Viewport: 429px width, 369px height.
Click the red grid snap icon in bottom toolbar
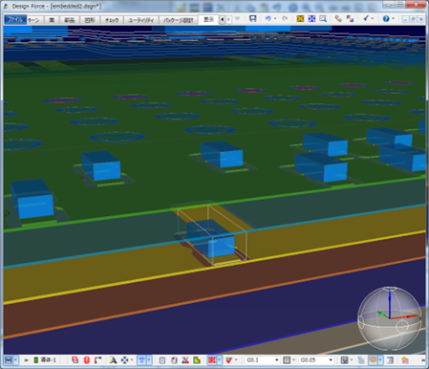pos(212,360)
